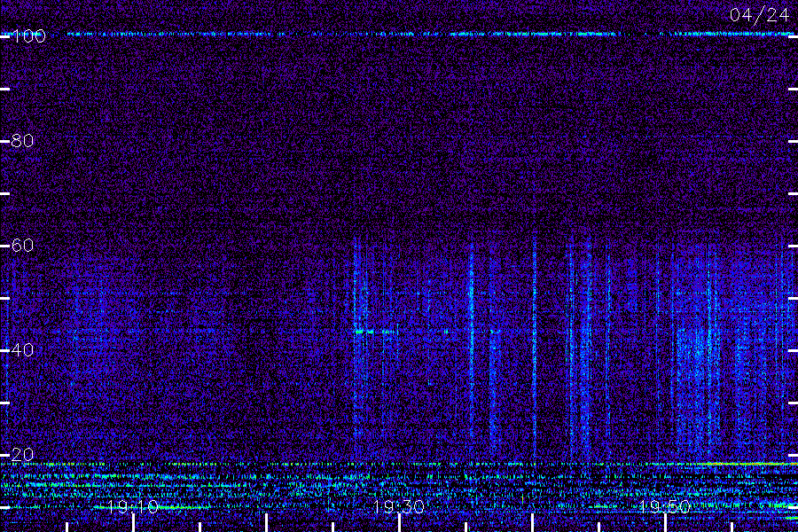The image size is (798, 532).
Task: Click the 100 frequency axis label
Action: point(28,36)
